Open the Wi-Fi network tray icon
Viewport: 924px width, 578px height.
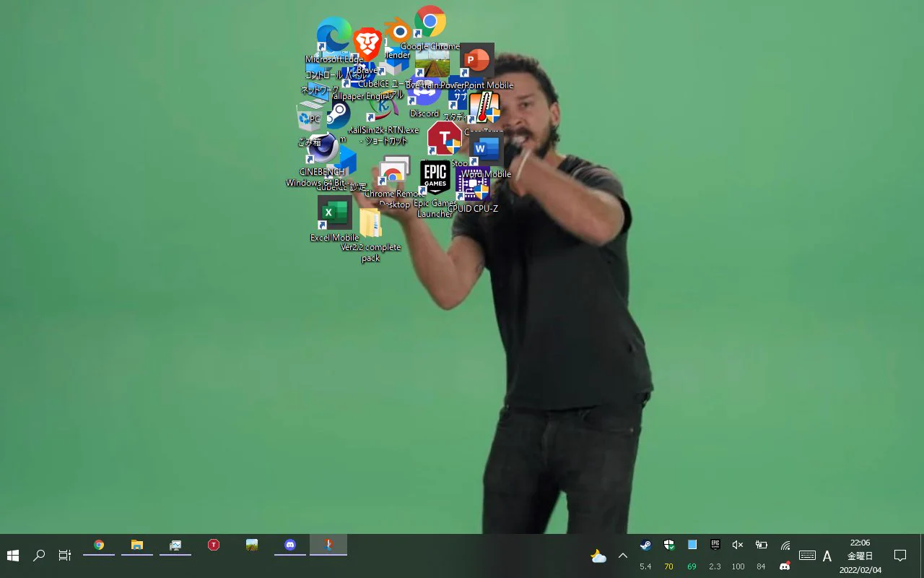click(785, 545)
